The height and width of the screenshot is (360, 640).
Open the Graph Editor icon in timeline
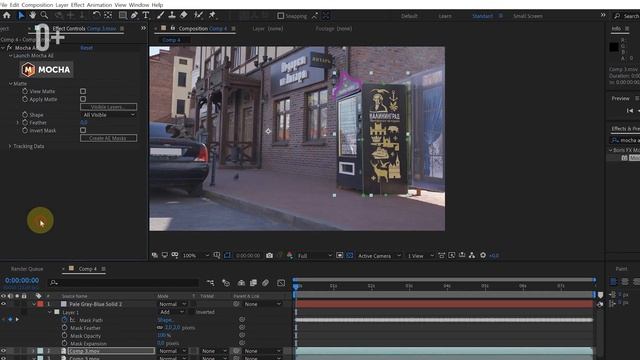click(281, 282)
